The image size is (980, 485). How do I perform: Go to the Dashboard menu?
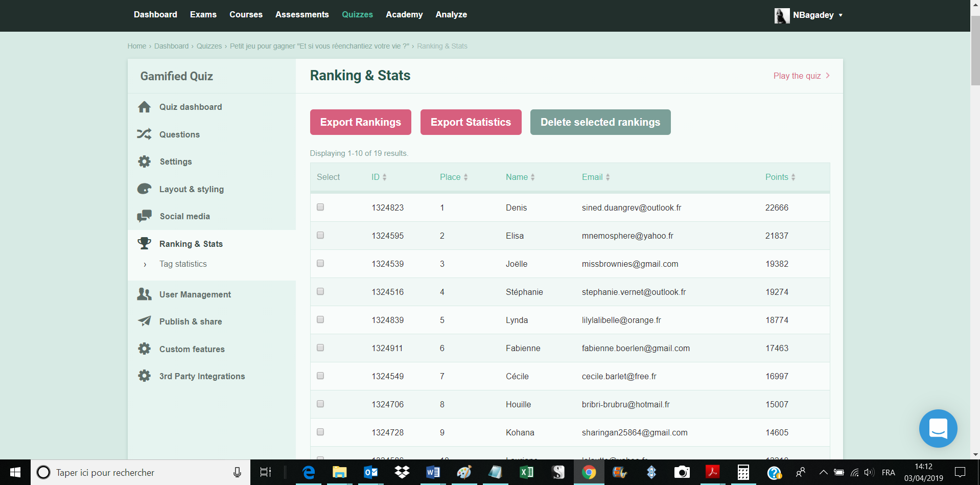[x=155, y=14]
